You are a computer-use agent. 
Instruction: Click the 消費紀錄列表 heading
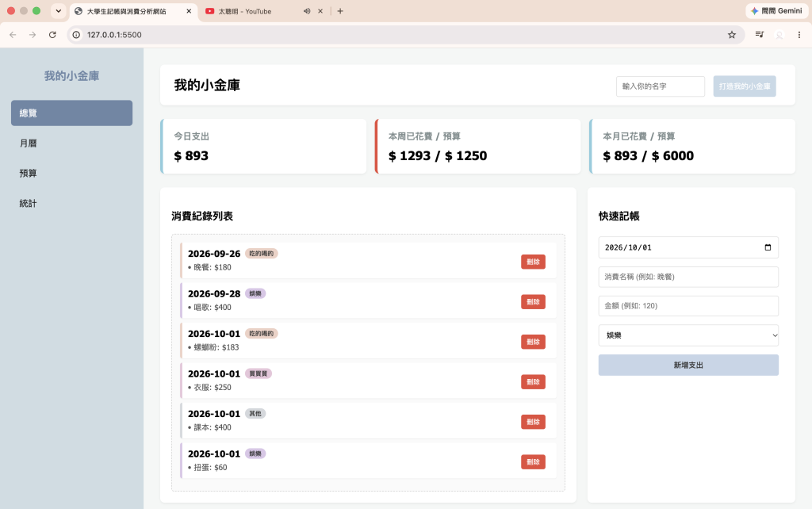(x=202, y=216)
